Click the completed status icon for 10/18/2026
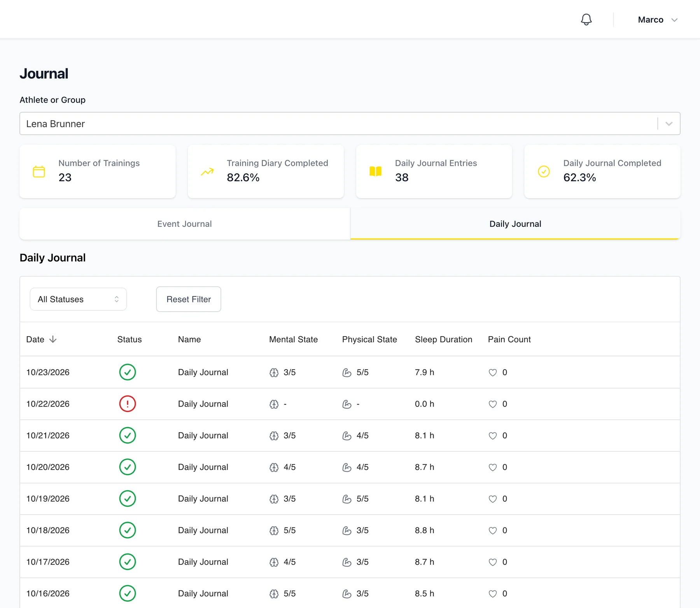The width and height of the screenshot is (700, 608). [x=128, y=530]
